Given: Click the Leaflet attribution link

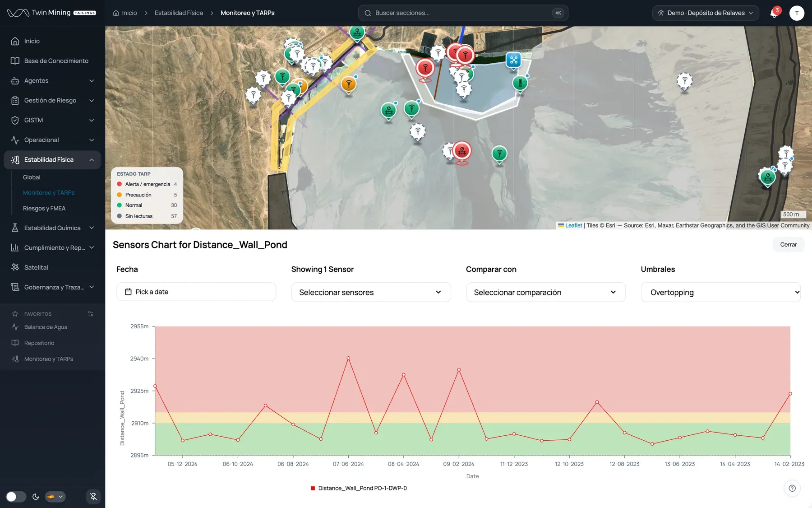Looking at the screenshot, I should pyautogui.click(x=573, y=225).
